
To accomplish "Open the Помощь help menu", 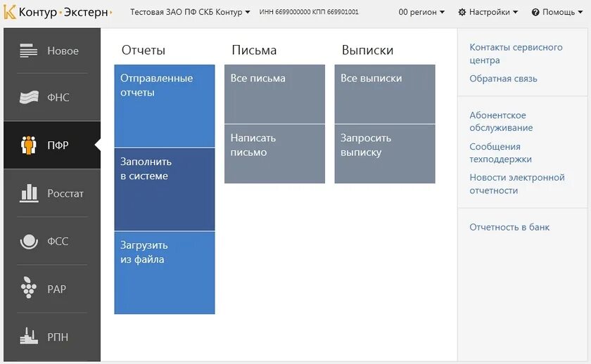I will [x=557, y=12].
